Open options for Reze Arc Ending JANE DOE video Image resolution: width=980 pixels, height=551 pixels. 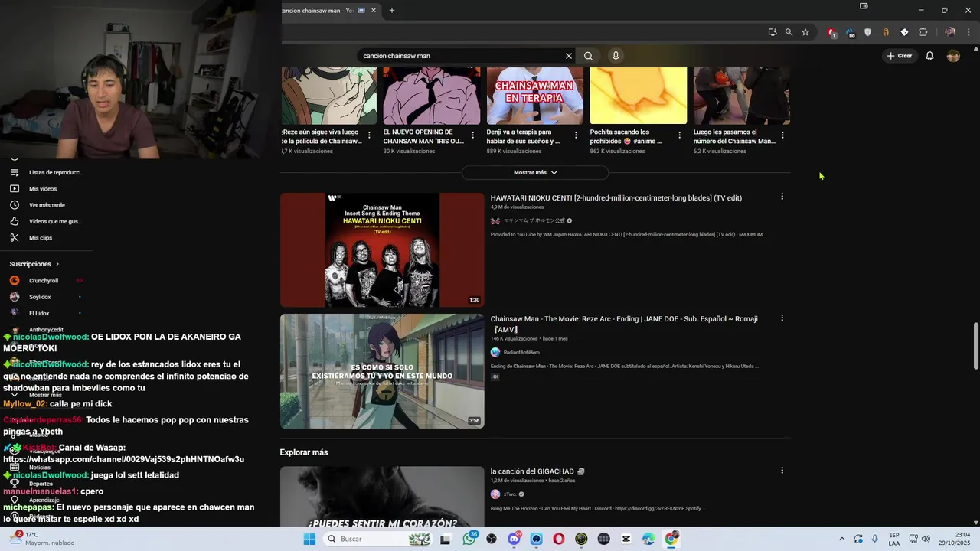(x=782, y=318)
